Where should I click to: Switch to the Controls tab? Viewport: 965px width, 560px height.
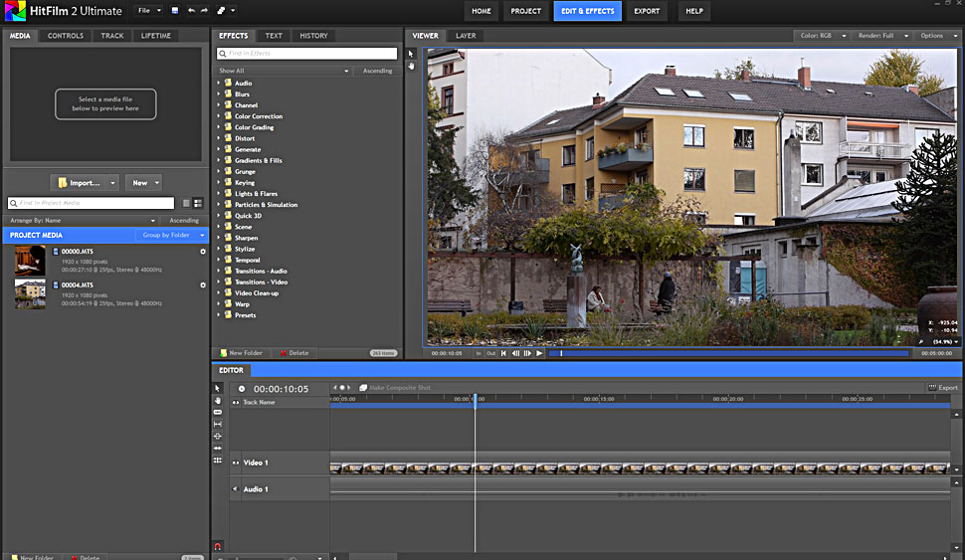[x=66, y=36]
